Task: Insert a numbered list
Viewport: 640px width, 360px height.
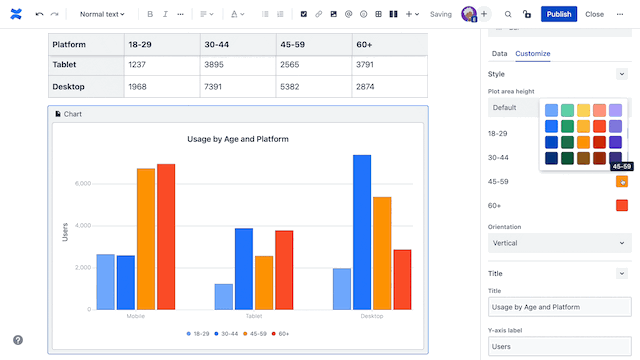Action: 280,14
